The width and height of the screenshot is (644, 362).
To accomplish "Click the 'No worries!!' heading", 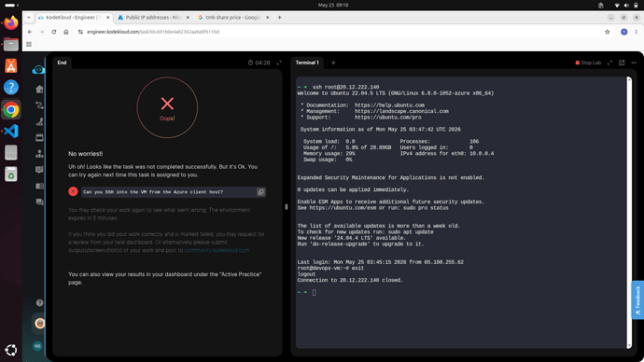I will tap(86, 154).
